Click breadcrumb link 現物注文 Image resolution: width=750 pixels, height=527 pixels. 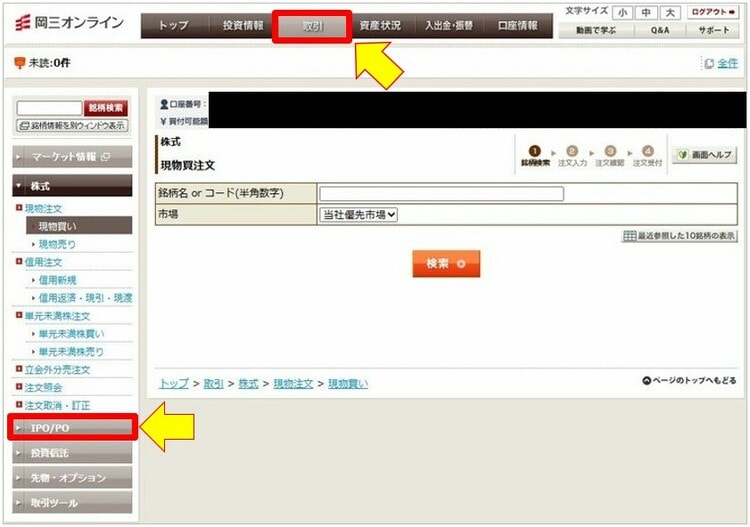pyautogui.click(x=293, y=384)
